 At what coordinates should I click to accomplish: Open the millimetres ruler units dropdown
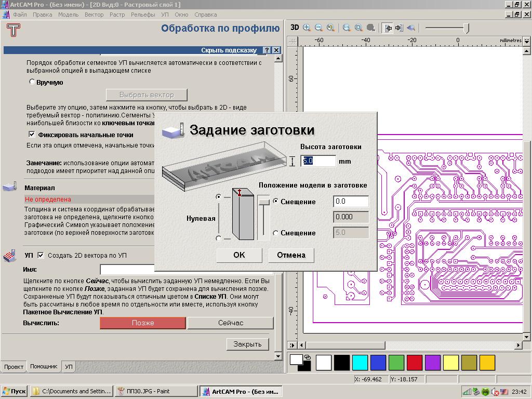[526, 41]
